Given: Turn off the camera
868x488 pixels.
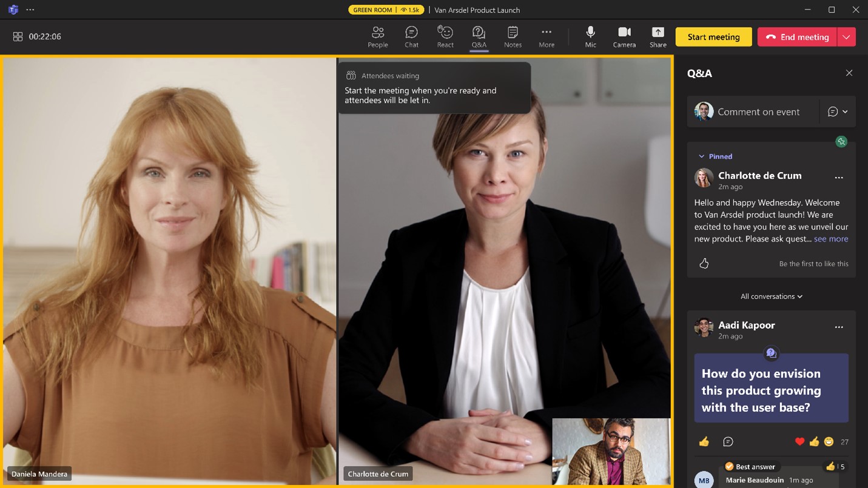Looking at the screenshot, I should point(624,36).
